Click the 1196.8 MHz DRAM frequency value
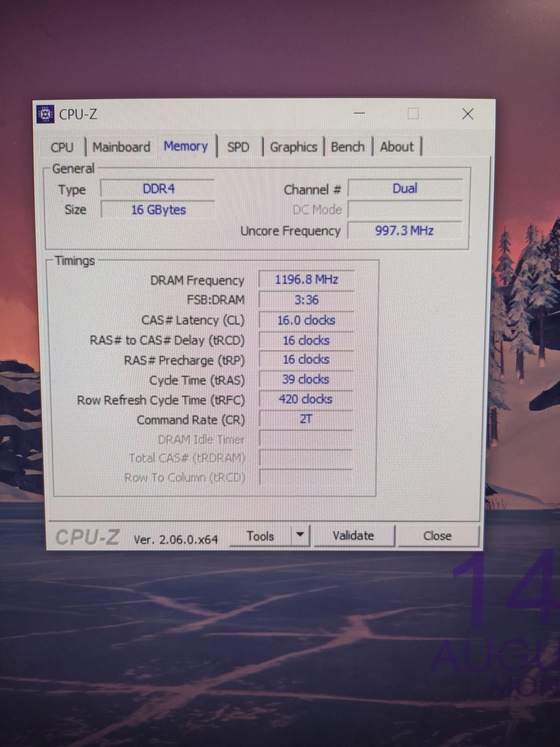Viewport: 560px width, 747px height. [x=306, y=280]
